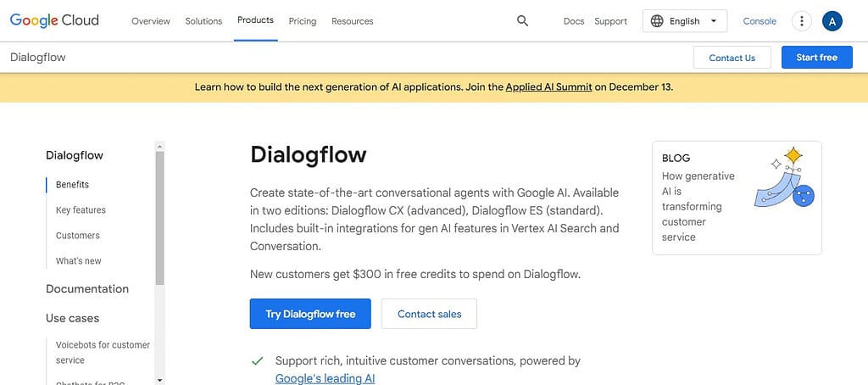
Task: Open the account avatar labeled A
Action: (832, 21)
